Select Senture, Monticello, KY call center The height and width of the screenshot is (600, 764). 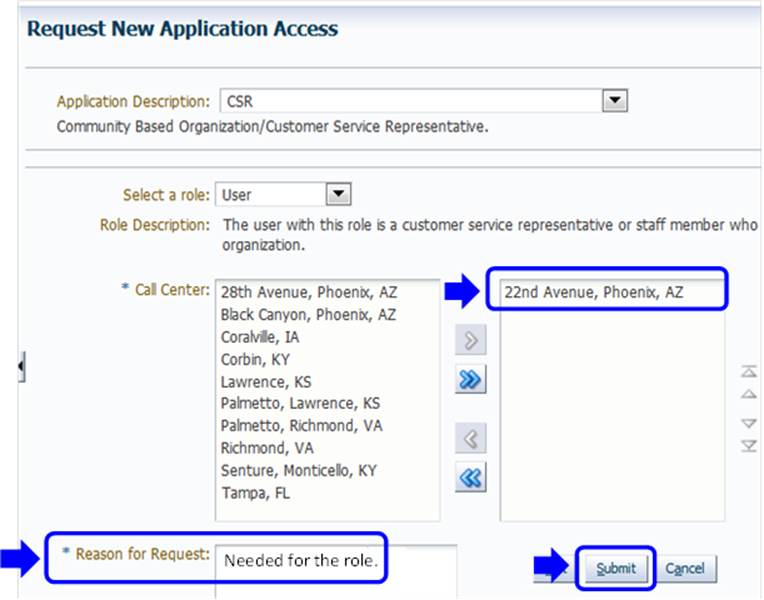298,470
